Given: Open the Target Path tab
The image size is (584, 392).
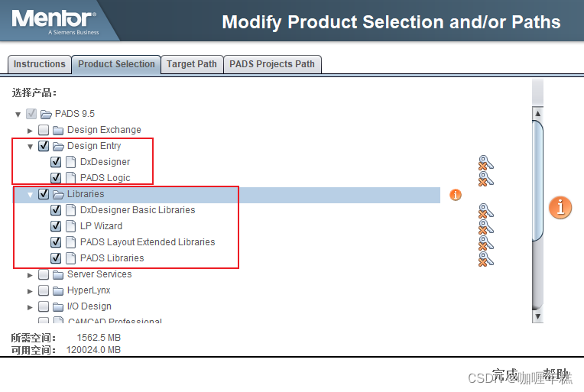Looking at the screenshot, I should (192, 64).
